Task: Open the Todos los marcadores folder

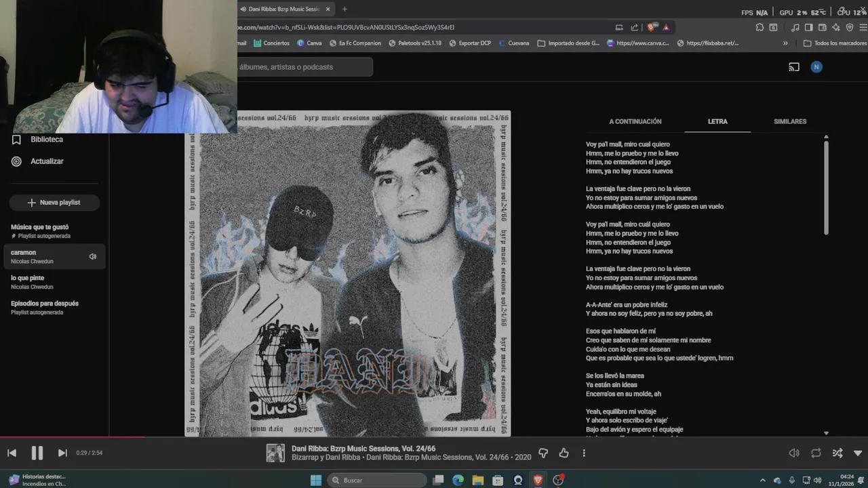Action: (x=835, y=43)
